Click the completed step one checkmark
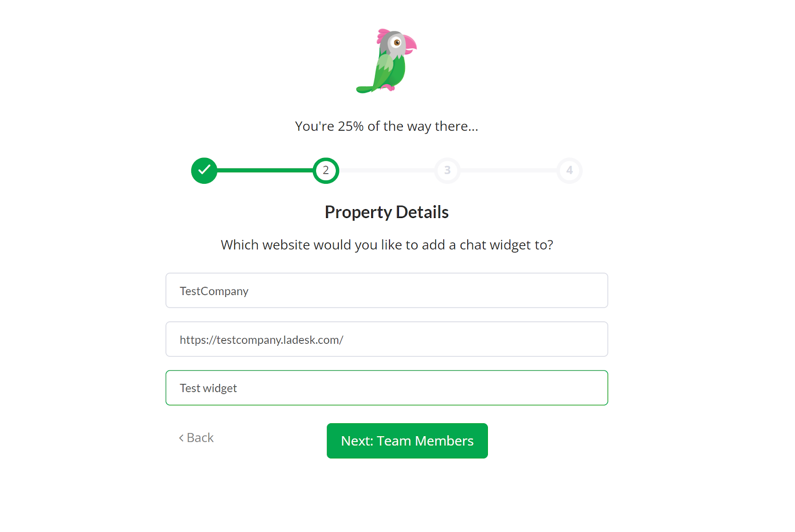The image size is (795, 532). click(x=204, y=170)
